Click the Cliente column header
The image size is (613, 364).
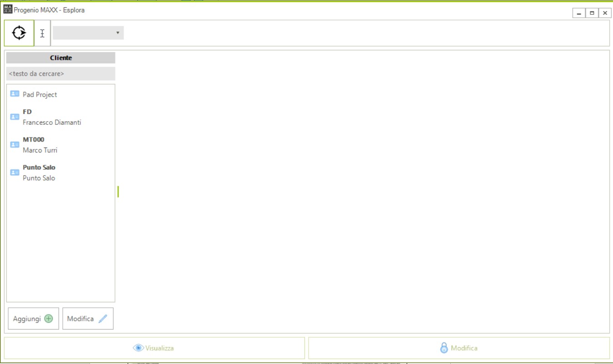61,58
